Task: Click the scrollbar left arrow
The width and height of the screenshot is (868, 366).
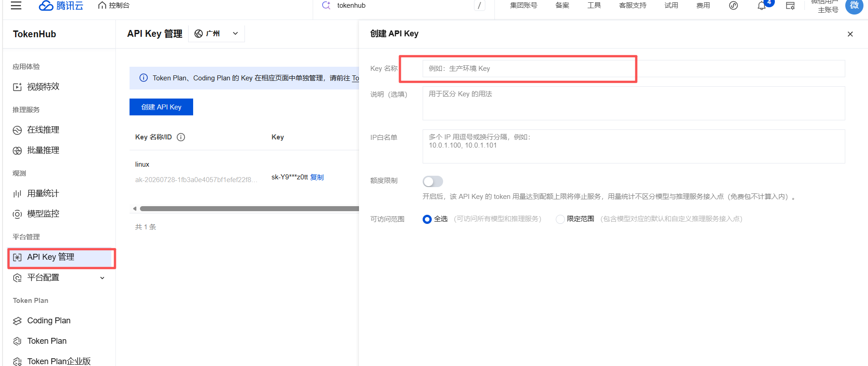Action: (135, 209)
